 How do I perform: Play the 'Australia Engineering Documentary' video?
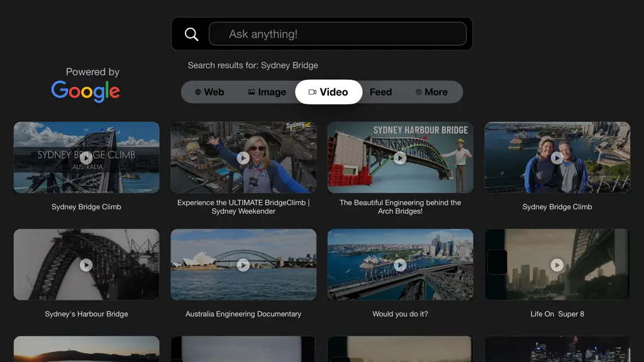[243, 265]
